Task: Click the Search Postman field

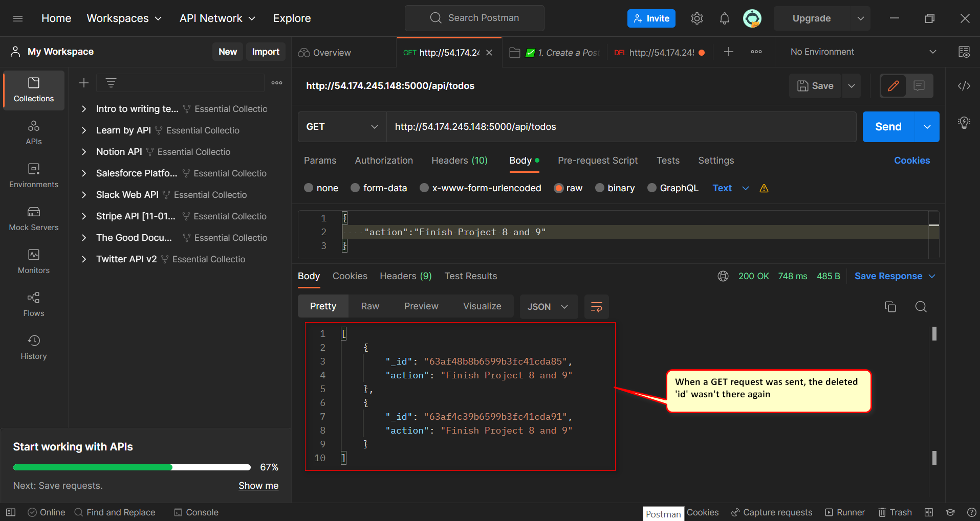Action: point(474,18)
